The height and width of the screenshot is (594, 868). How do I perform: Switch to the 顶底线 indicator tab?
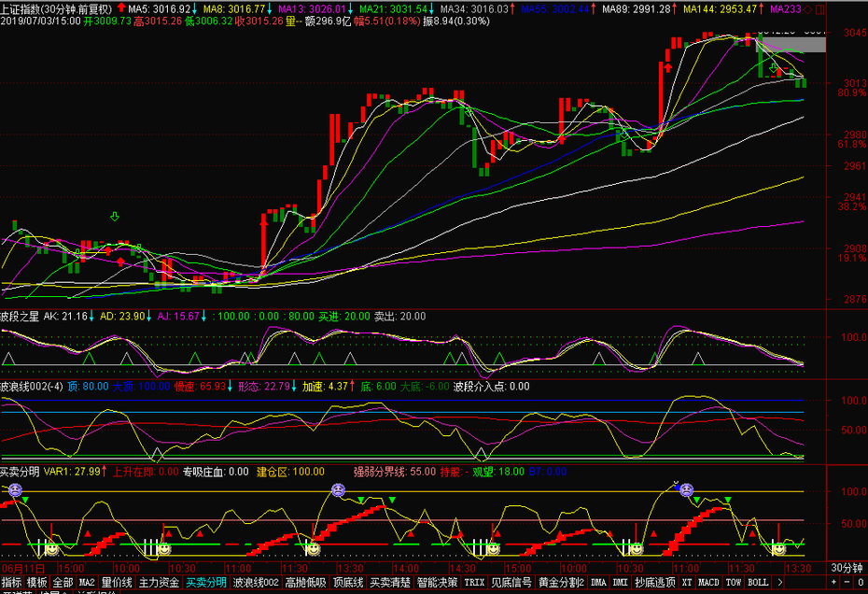pyautogui.click(x=347, y=583)
